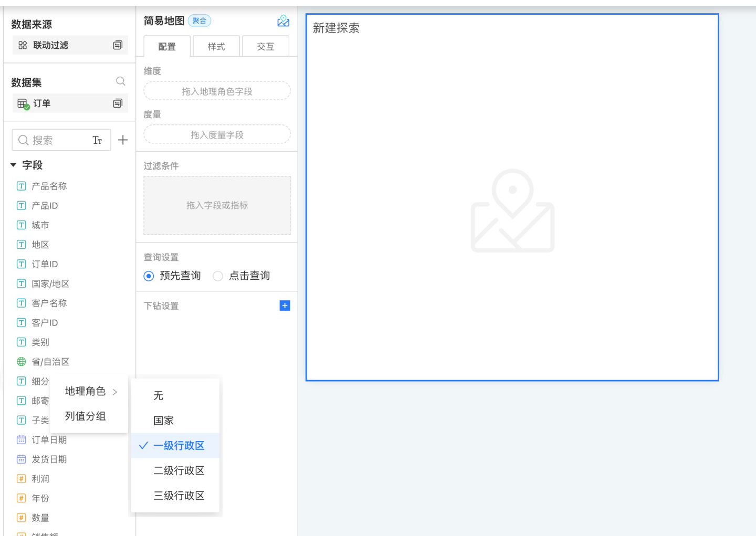Click the map chart type icon

click(x=283, y=21)
